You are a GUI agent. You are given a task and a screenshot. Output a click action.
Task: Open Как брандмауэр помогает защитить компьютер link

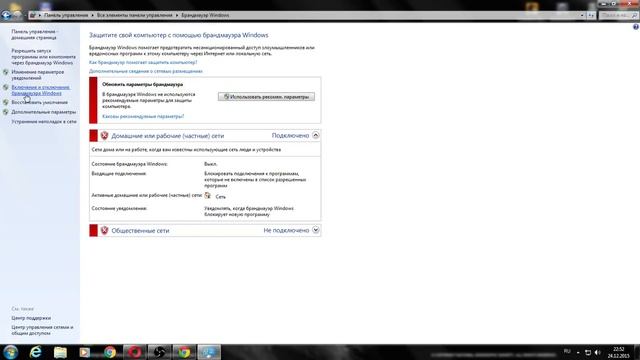pos(143,62)
